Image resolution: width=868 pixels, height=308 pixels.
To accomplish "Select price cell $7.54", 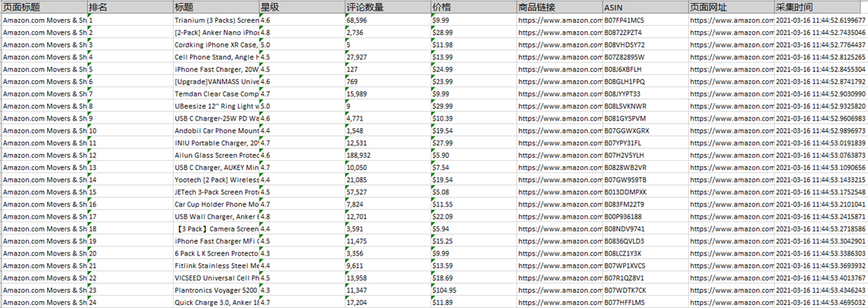I will [x=473, y=168].
